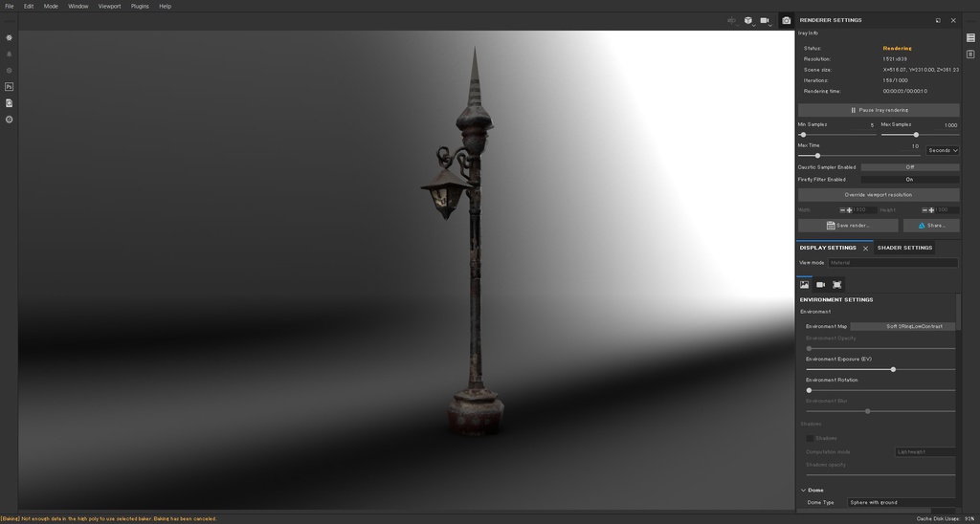This screenshot has width=980, height=524.
Task: Click the Display Settings panel scrollbar
Action: 958,313
